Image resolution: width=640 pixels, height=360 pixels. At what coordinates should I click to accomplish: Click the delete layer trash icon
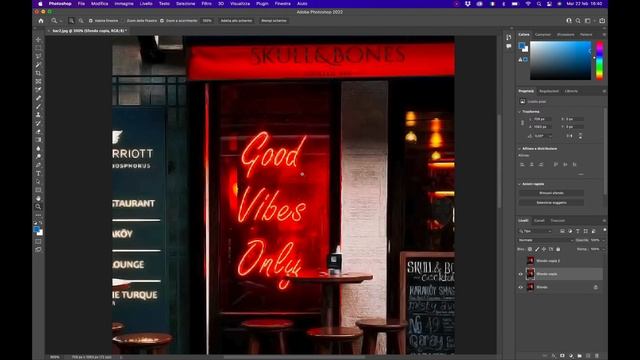click(597, 356)
